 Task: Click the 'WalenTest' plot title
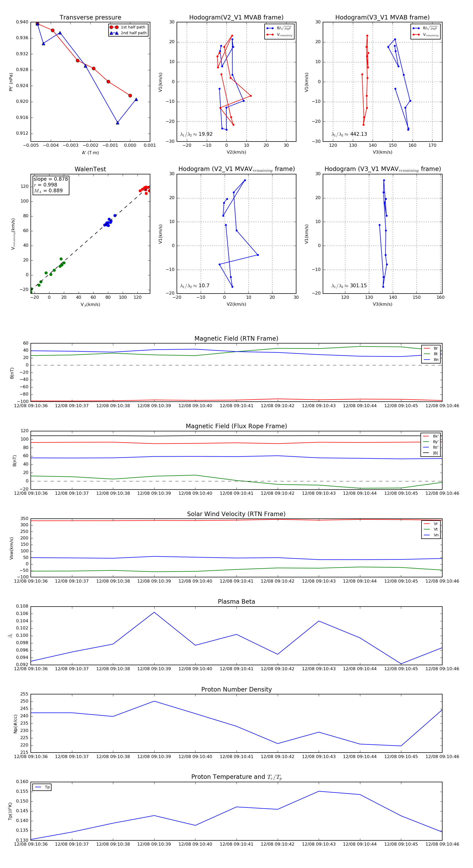90,169
